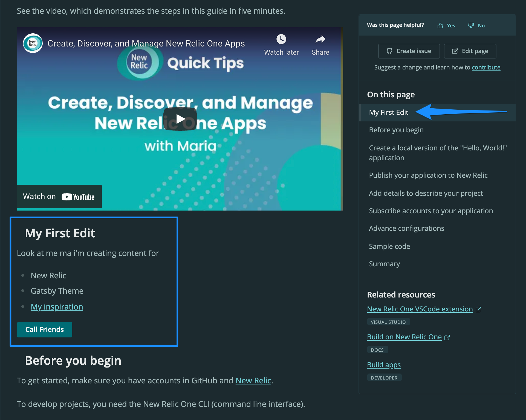This screenshot has width=526, height=420.
Task: Click the video title text
Action: click(146, 43)
